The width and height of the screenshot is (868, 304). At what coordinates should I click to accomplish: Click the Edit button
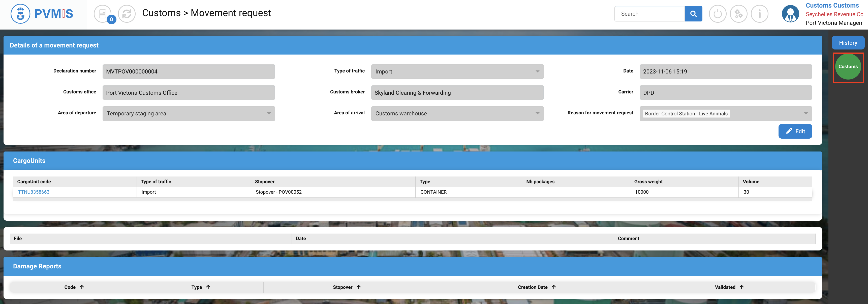(795, 132)
